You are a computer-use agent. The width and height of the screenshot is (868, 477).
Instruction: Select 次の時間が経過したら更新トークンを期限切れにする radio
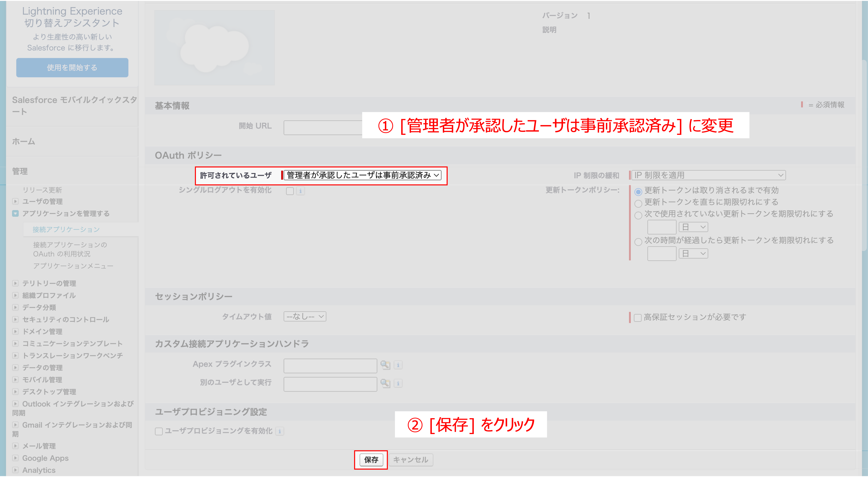[638, 242]
